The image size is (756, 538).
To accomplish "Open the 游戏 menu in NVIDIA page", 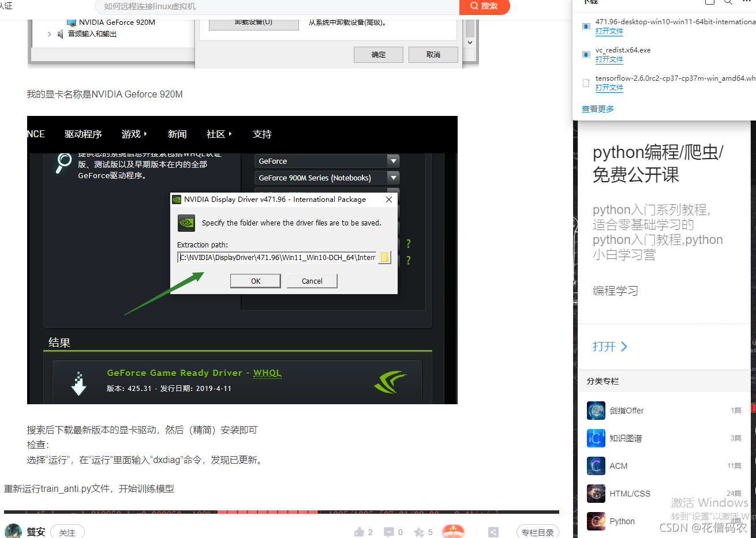I will pyautogui.click(x=134, y=134).
